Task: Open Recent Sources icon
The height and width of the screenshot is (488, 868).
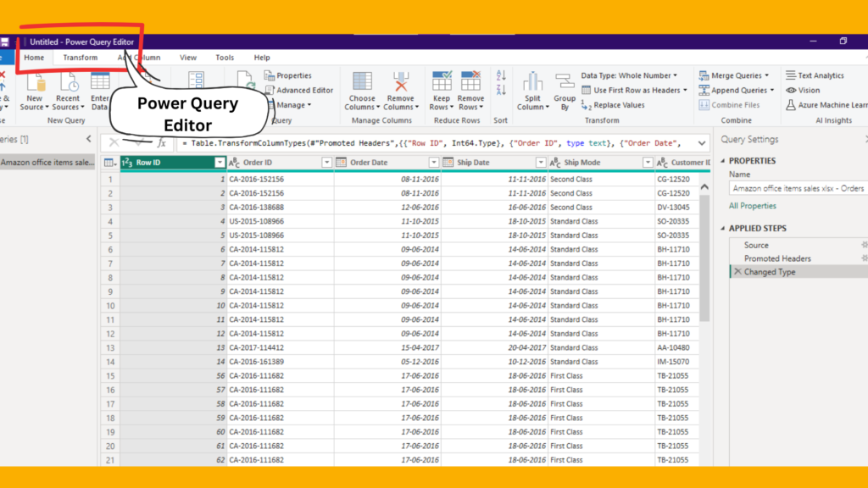Action: tap(68, 91)
